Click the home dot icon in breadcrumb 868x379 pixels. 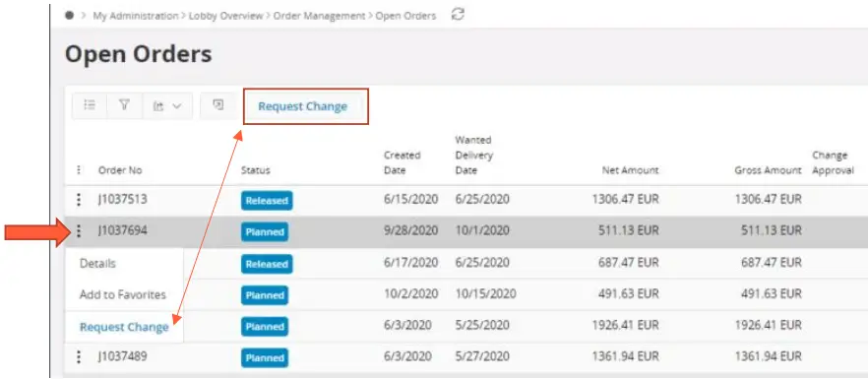pyautogui.click(x=69, y=16)
